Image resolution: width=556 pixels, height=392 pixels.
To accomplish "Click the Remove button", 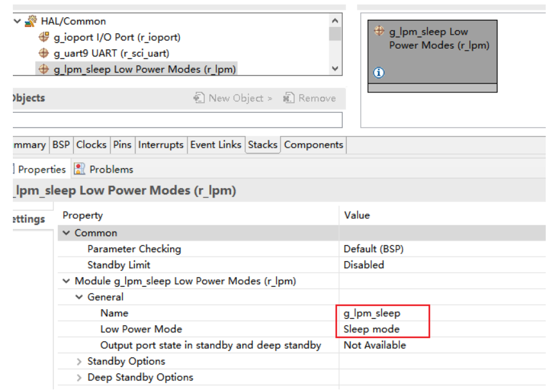I will point(309,98).
